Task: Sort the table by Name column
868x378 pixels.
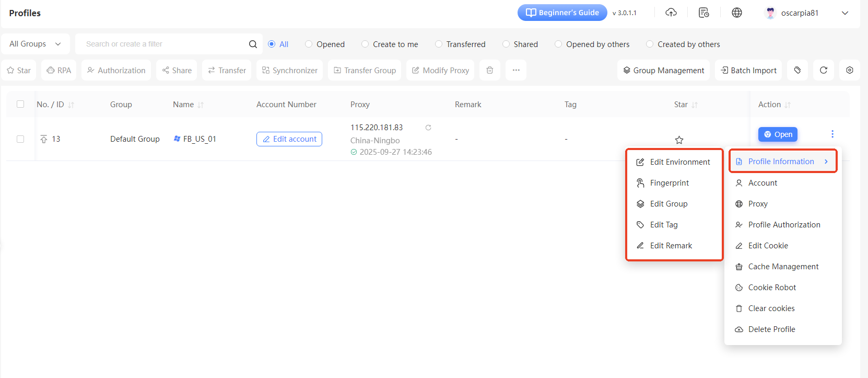Action: pos(201,105)
